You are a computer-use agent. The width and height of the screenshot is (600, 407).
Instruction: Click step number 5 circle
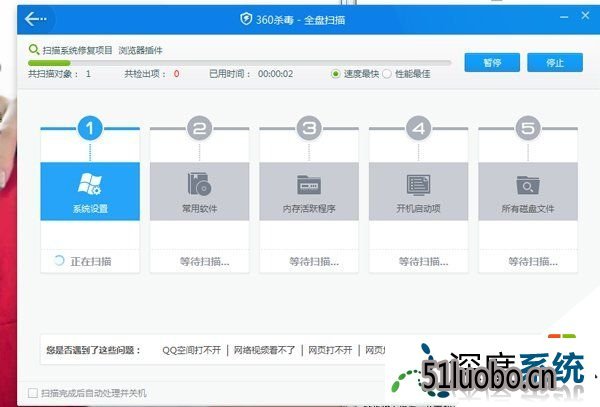[528, 128]
